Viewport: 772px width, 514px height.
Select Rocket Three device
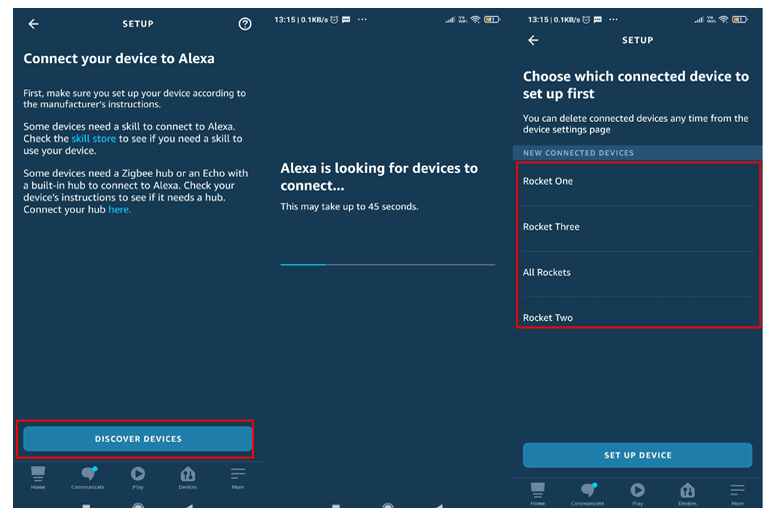pos(638,227)
